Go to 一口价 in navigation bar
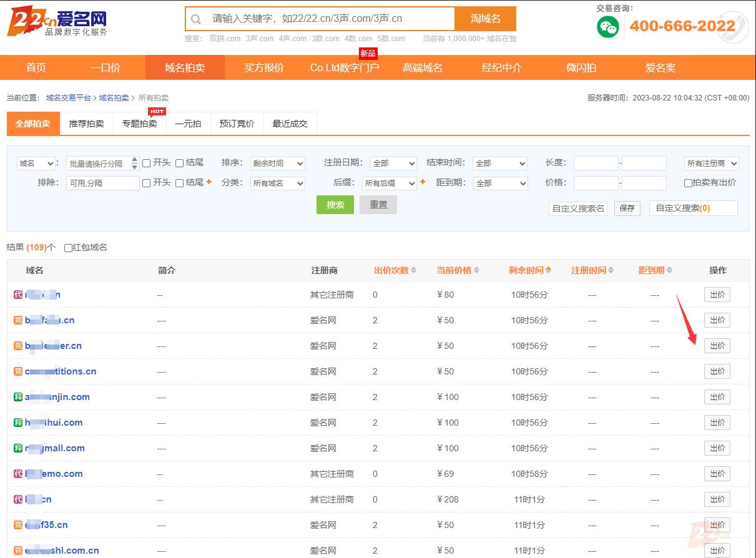The image size is (756, 558). [x=106, y=68]
